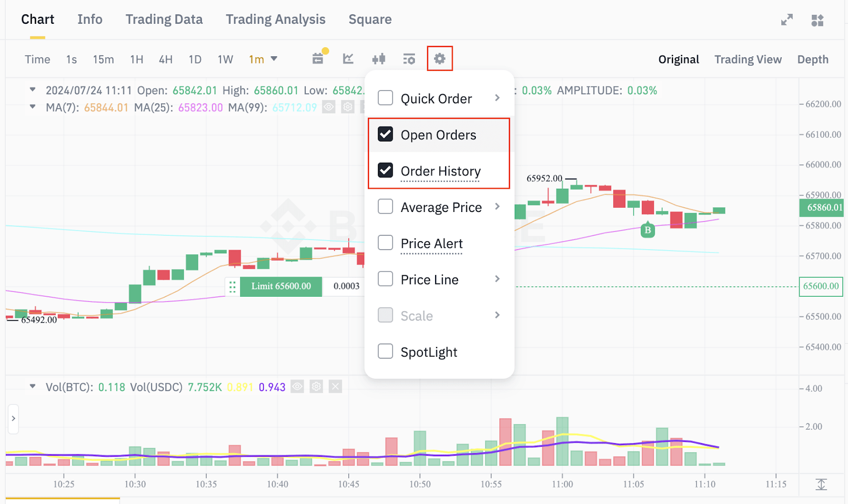Screen dimensions: 848x504
Task: Click the chart settings gear icon
Action: click(439, 58)
